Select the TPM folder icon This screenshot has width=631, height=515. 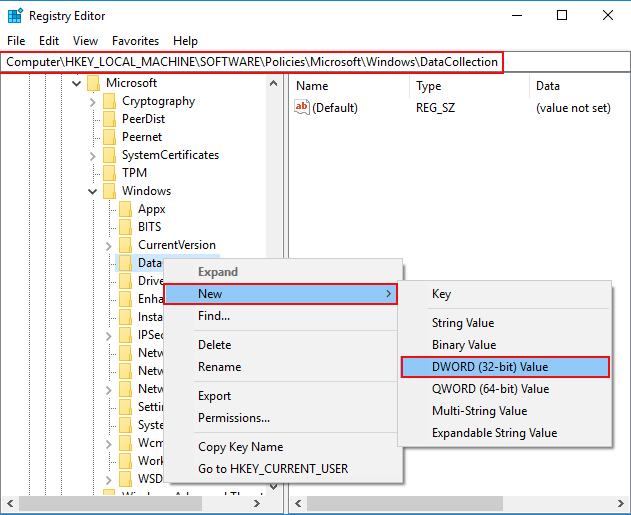109,173
